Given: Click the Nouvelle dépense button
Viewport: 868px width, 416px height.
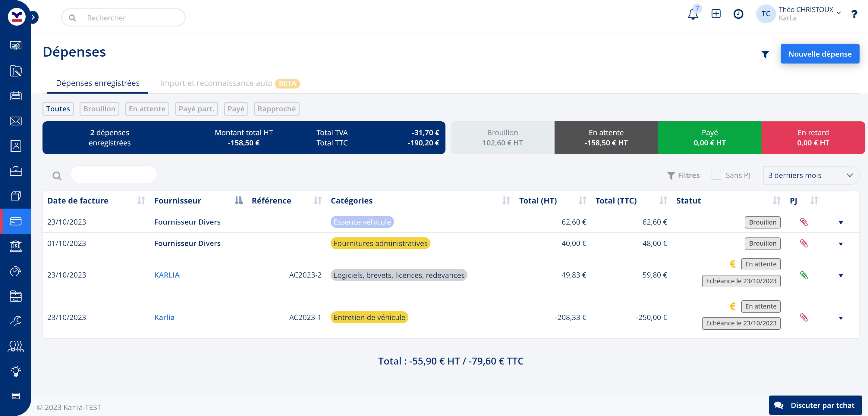Looking at the screenshot, I should point(819,54).
